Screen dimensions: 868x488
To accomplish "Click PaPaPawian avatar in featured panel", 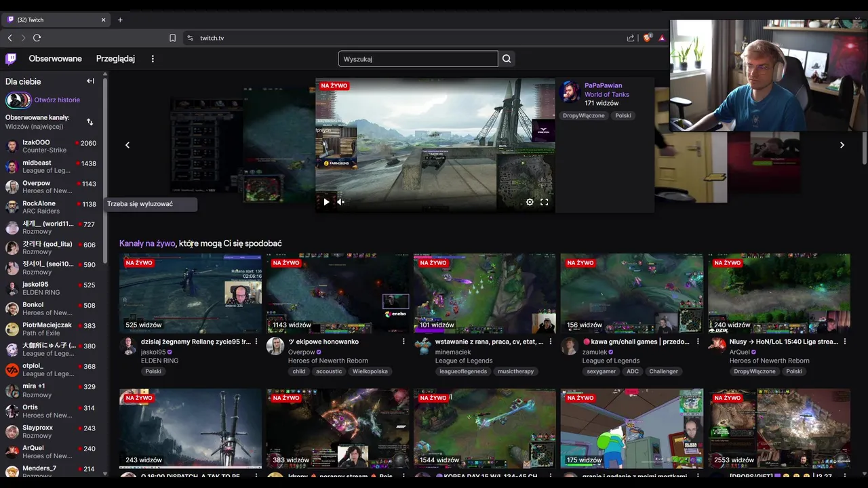I will [x=570, y=93].
